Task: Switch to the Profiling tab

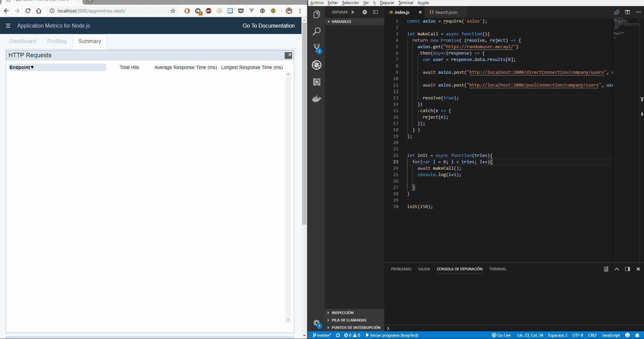Action: [57, 41]
